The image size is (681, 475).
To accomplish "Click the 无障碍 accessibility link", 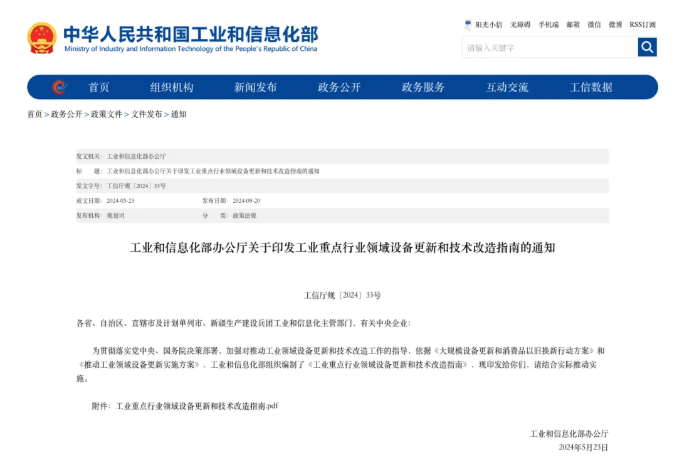I will coord(520,25).
